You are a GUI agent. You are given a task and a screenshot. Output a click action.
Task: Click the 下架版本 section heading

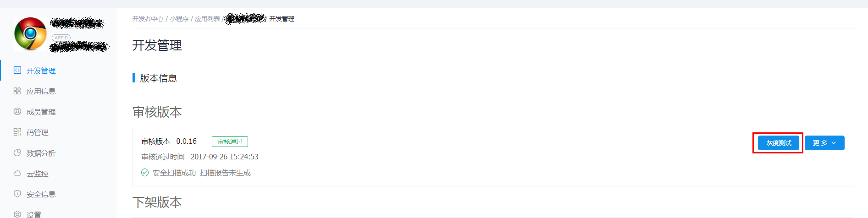(157, 202)
